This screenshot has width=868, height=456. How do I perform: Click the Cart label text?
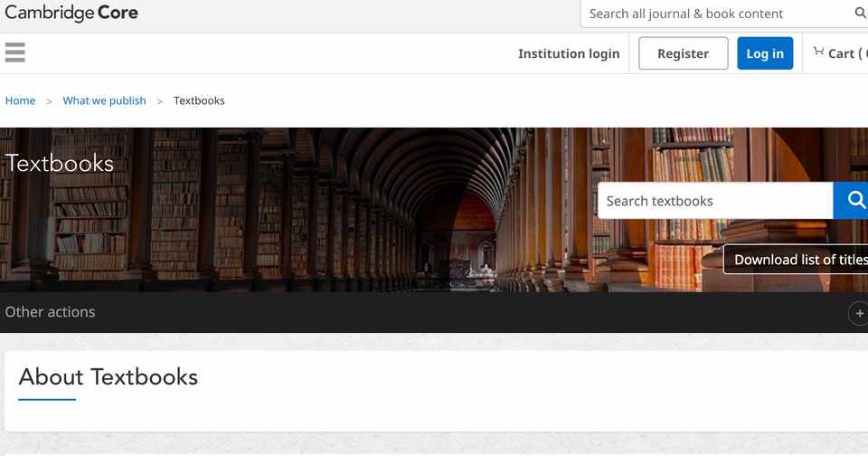[842, 53]
